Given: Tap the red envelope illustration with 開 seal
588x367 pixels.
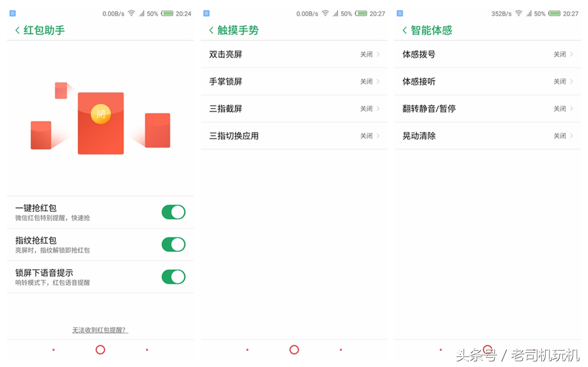Looking at the screenshot, I should coord(101,122).
